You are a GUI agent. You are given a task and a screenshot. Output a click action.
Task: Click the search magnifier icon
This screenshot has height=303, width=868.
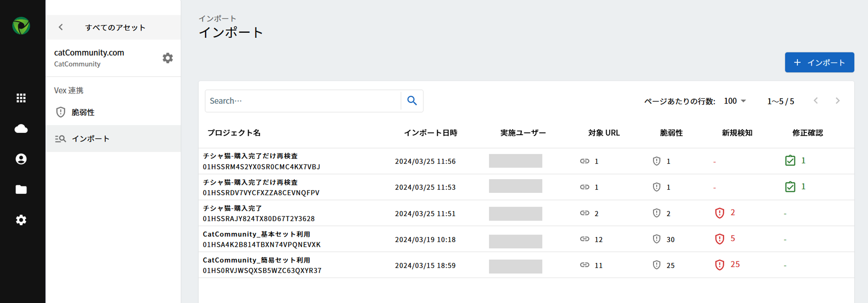[x=412, y=101]
